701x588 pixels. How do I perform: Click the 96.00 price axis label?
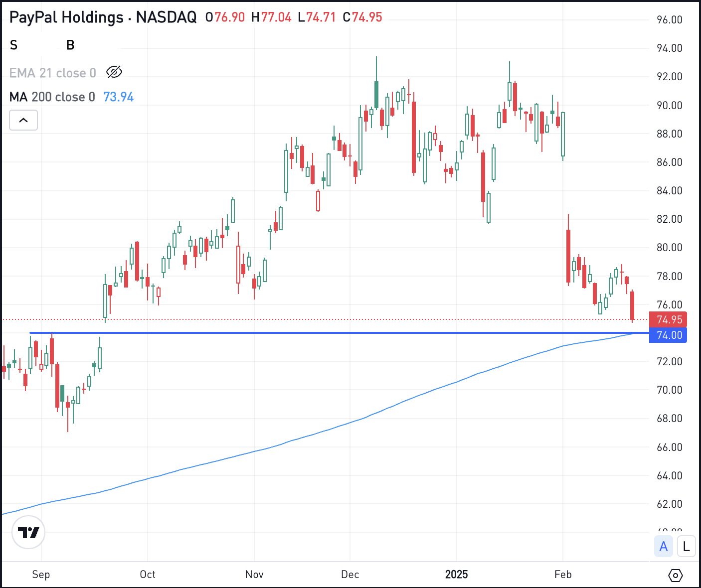click(x=670, y=20)
